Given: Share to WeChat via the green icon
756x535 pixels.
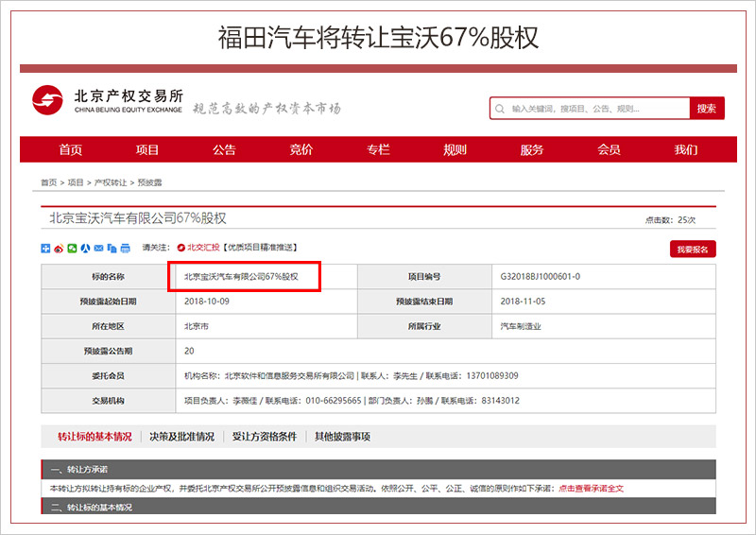Looking at the screenshot, I should [x=72, y=249].
